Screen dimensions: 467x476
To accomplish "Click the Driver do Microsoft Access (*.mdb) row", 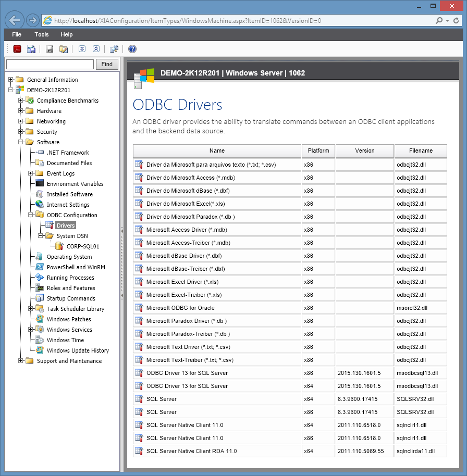I will click(x=290, y=178).
